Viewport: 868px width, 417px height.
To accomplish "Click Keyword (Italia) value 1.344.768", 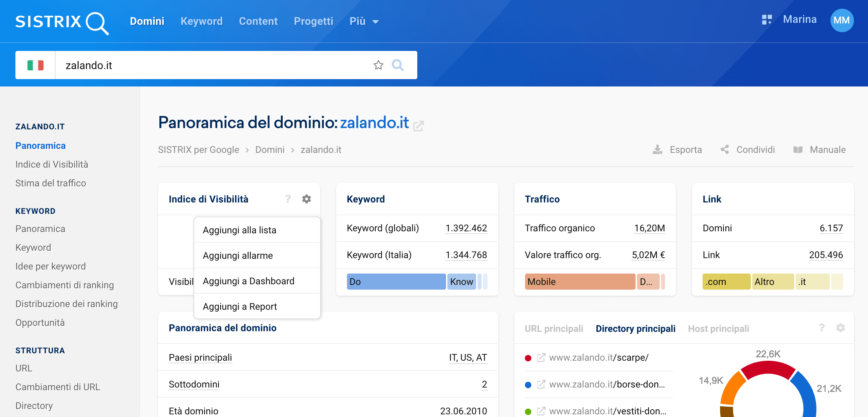I will [466, 255].
